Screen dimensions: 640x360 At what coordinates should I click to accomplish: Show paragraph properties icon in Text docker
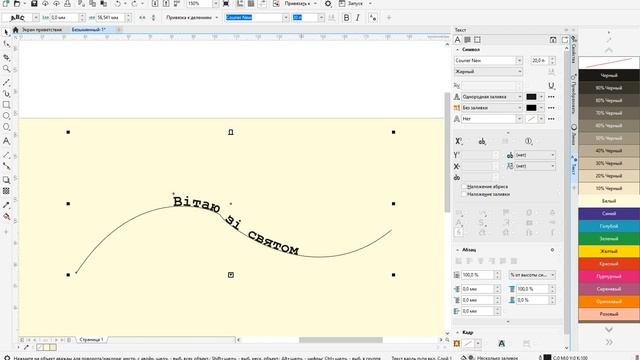(x=467, y=40)
